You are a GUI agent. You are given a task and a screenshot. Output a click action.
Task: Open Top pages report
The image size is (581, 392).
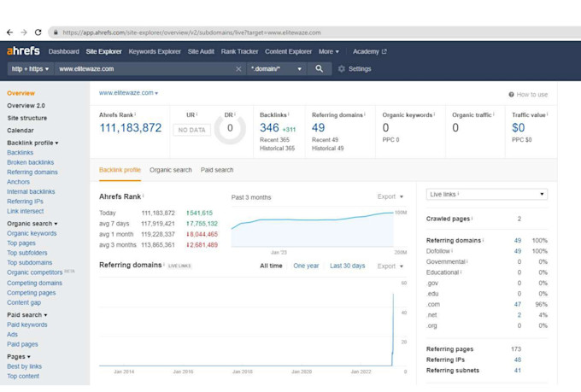point(21,243)
